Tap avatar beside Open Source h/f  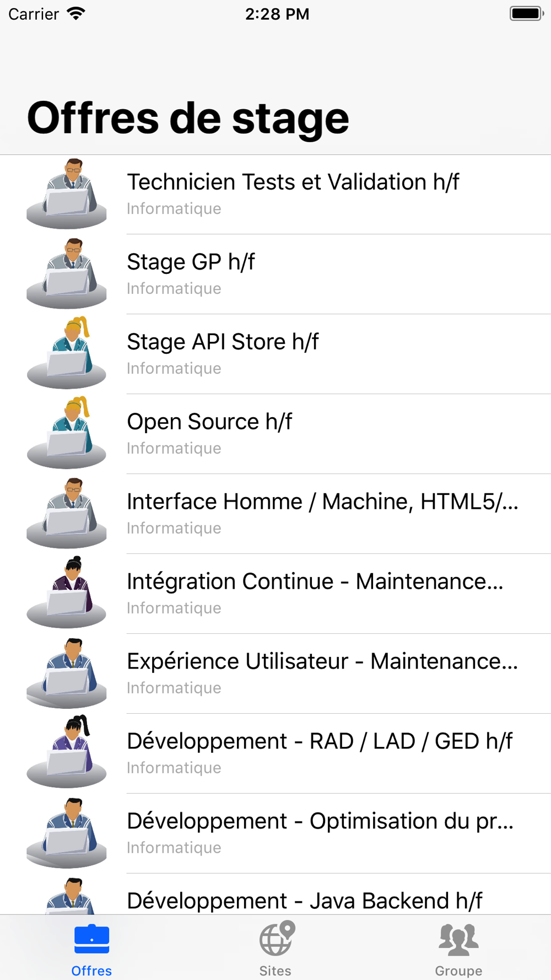(x=67, y=433)
